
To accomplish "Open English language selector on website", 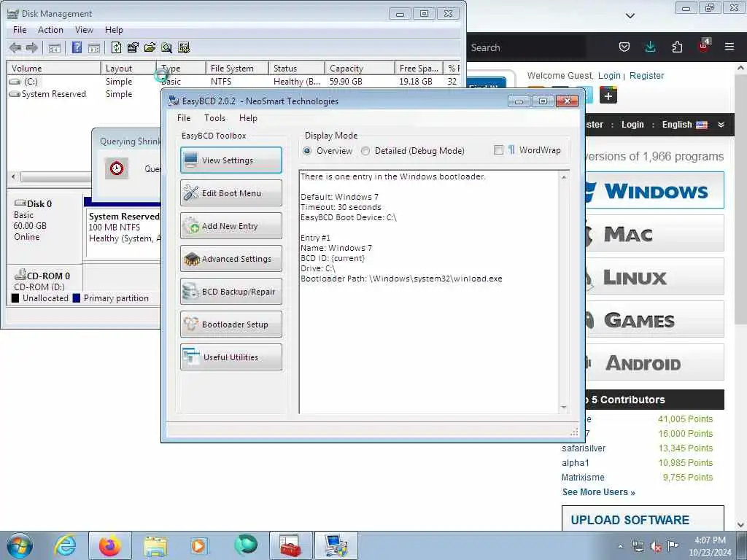I will (x=684, y=124).
